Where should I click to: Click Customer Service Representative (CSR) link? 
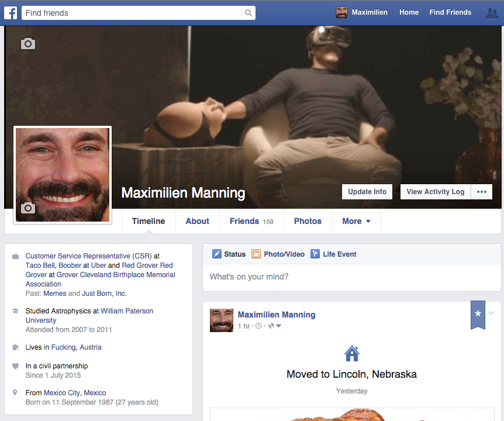[88, 256]
